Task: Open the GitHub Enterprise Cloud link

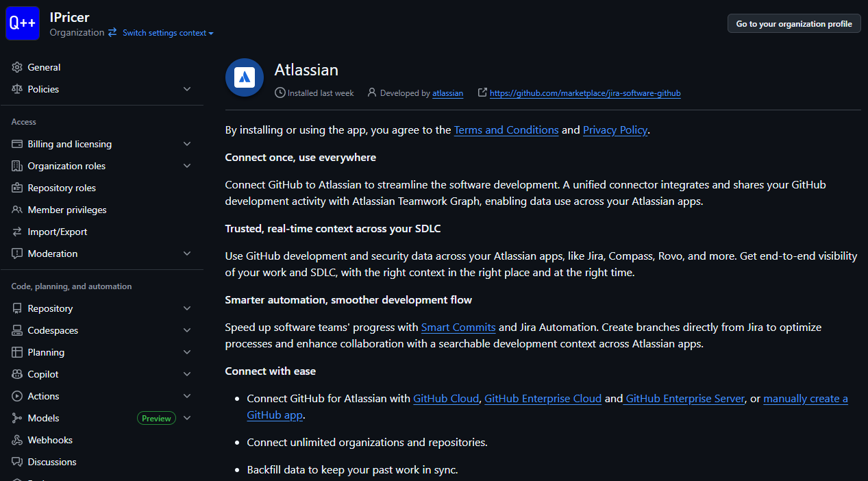Action: 543,399
